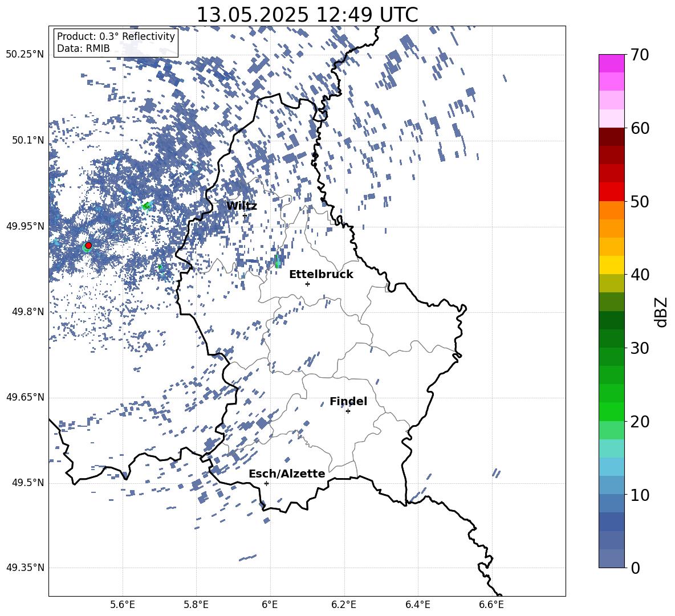Screen dimensions: 675x616
Task: Click the colorbar tick label 50
Action: point(640,201)
